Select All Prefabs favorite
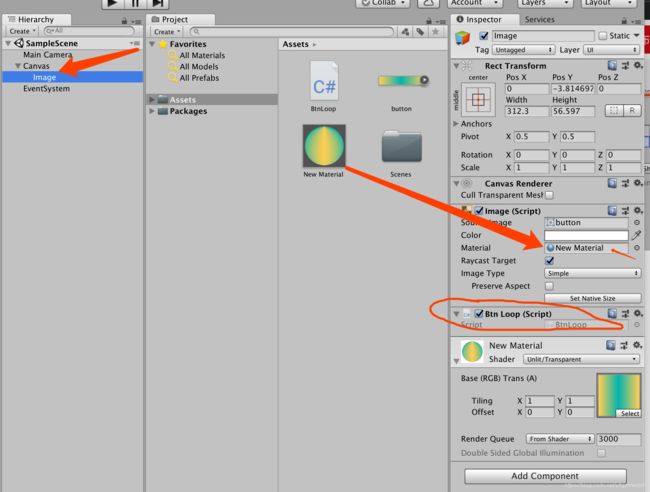This screenshot has width=650, height=492. (x=199, y=78)
